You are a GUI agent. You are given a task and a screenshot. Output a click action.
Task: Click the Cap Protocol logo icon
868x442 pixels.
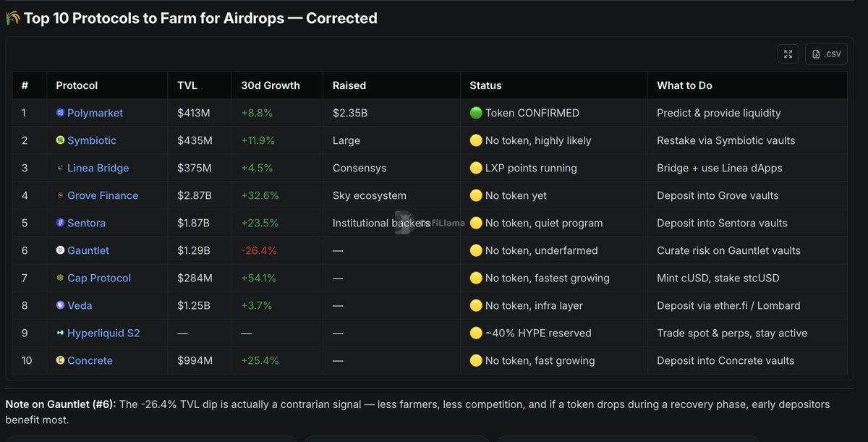[x=61, y=278]
